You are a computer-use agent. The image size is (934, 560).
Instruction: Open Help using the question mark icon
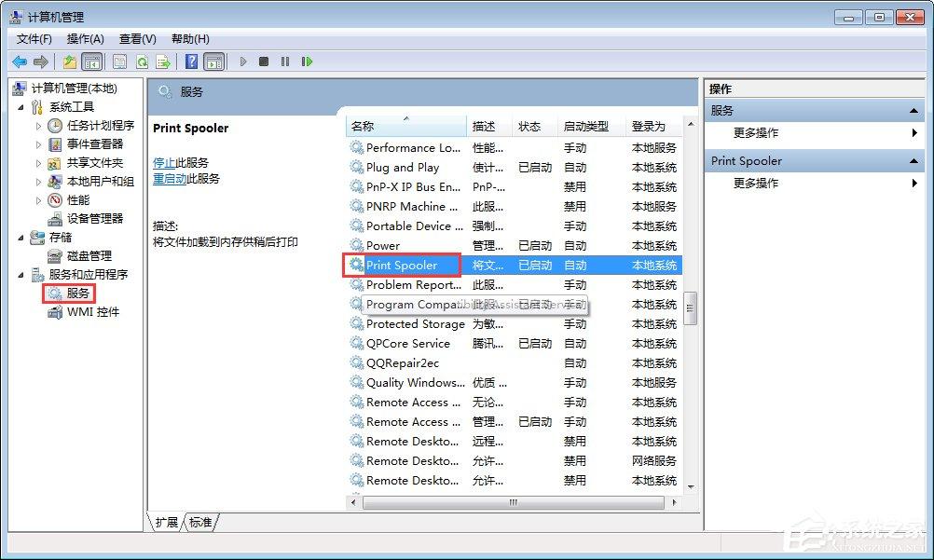(192, 61)
